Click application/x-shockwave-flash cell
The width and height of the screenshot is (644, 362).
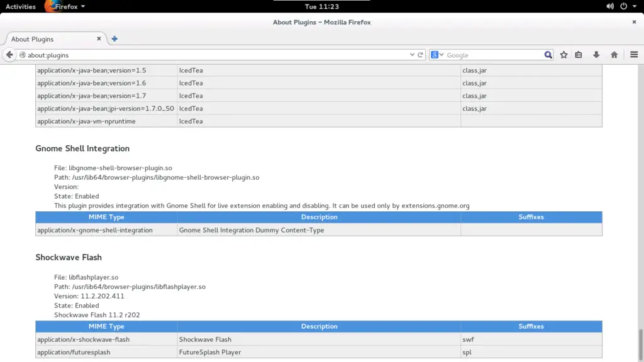click(x=106, y=339)
